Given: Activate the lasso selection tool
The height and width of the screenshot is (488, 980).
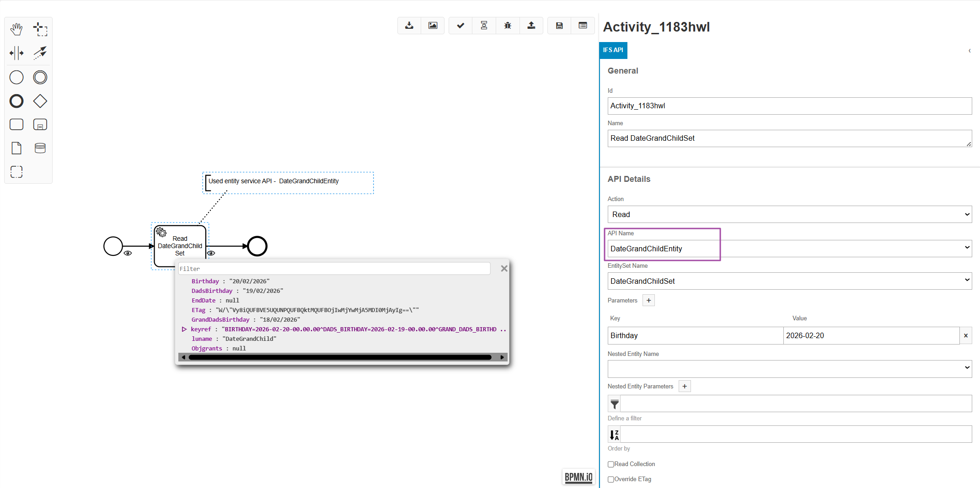Looking at the screenshot, I should (x=40, y=29).
